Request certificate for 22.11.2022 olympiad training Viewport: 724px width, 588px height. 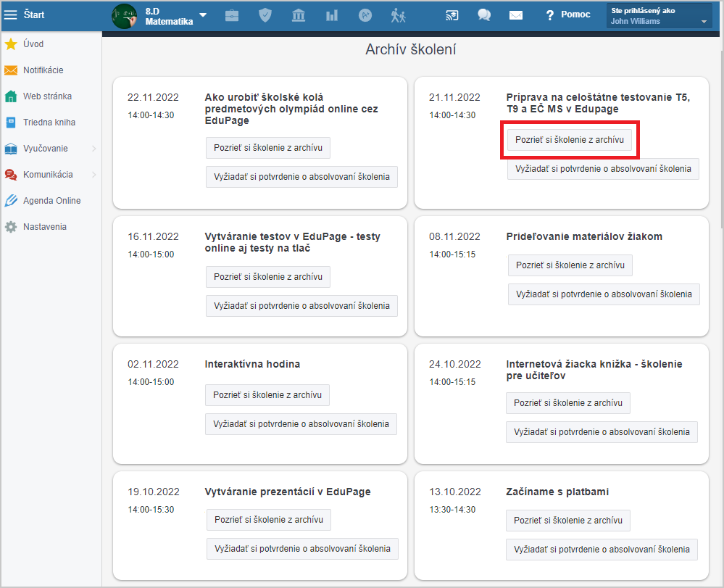point(301,177)
